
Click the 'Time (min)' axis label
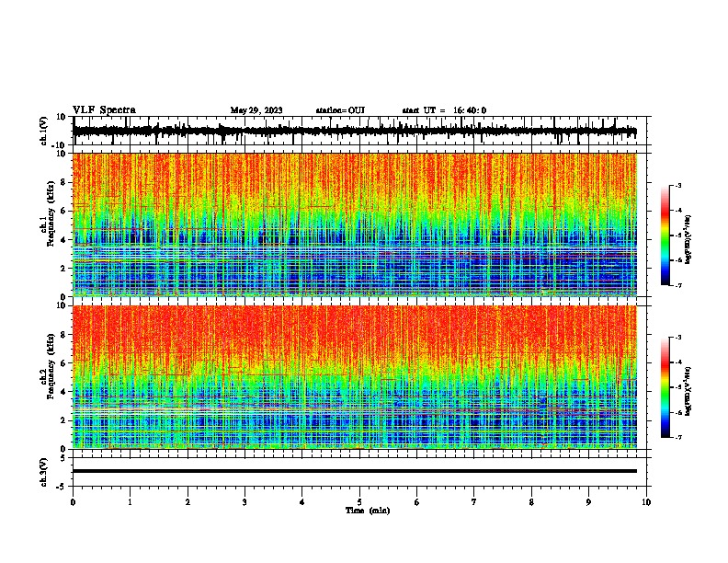(368, 511)
